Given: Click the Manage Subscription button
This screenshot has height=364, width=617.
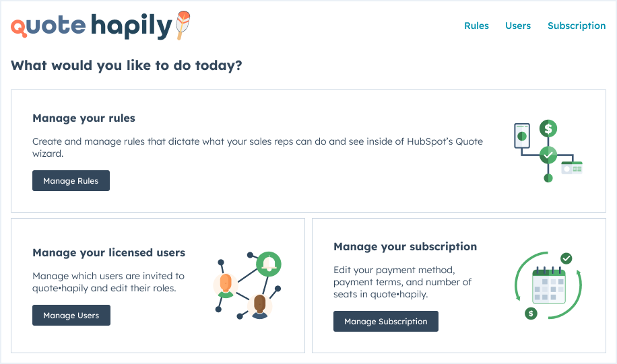Looking at the screenshot, I should pyautogui.click(x=385, y=322).
